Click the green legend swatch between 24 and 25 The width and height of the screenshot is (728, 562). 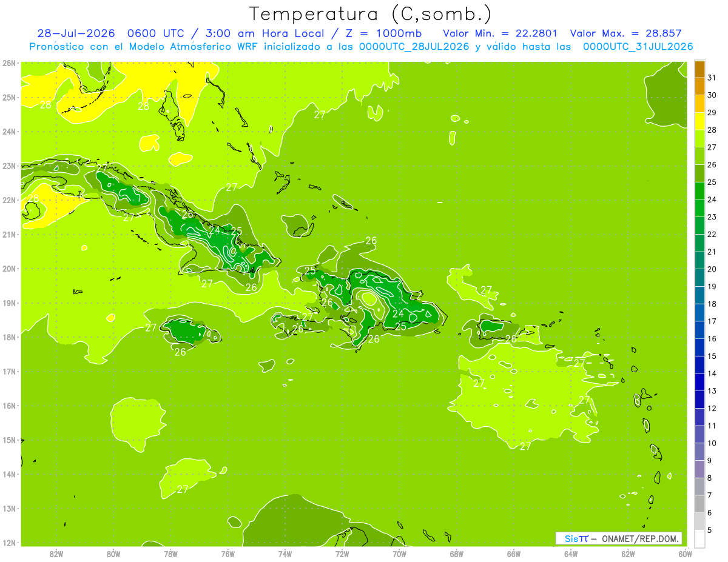pyautogui.click(x=699, y=191)
